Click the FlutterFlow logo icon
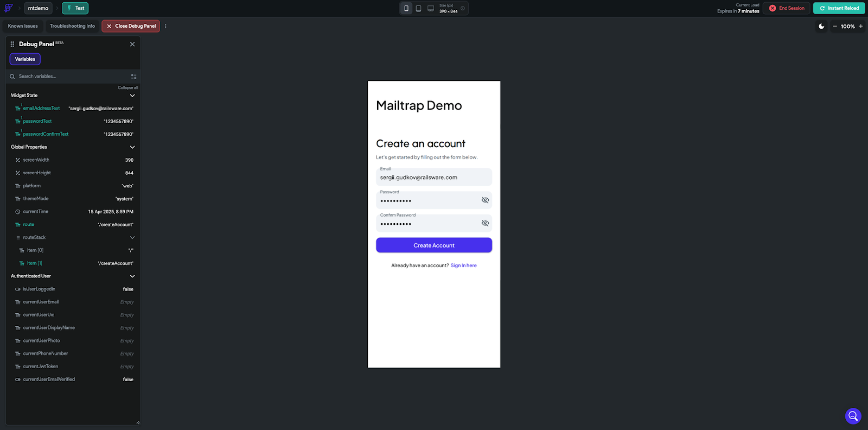The image size is (868, 430). pyautogui.click(x=8, y=8)
